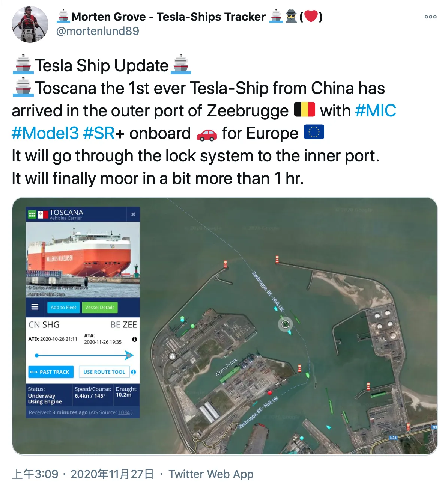Open the #SR hashtag
The width and height of the screenshot is (448, 492).
click(x=99, y=133)
